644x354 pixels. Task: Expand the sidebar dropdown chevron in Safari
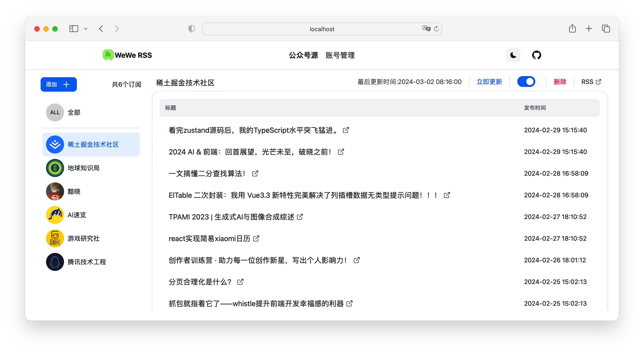tap(86, 29)
